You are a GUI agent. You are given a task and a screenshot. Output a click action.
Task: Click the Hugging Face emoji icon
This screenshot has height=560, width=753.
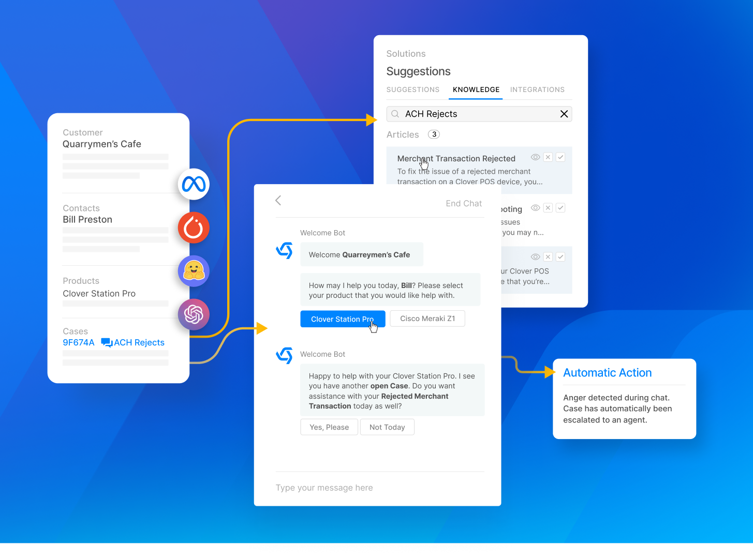pos(194,271)
